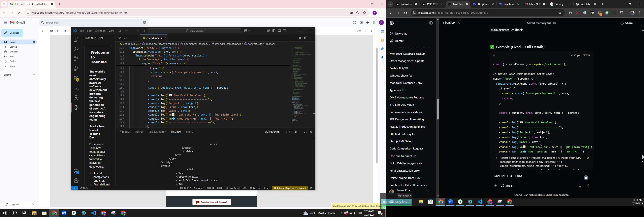
Task: Split the terminal panel in VS Code
Action: click(291, 132)
